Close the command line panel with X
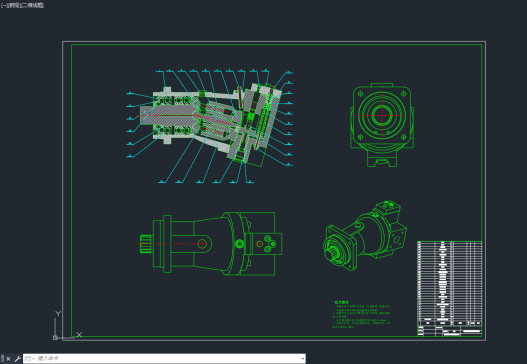The height and width of the screenshot is (364, 527). coord(8,359)
